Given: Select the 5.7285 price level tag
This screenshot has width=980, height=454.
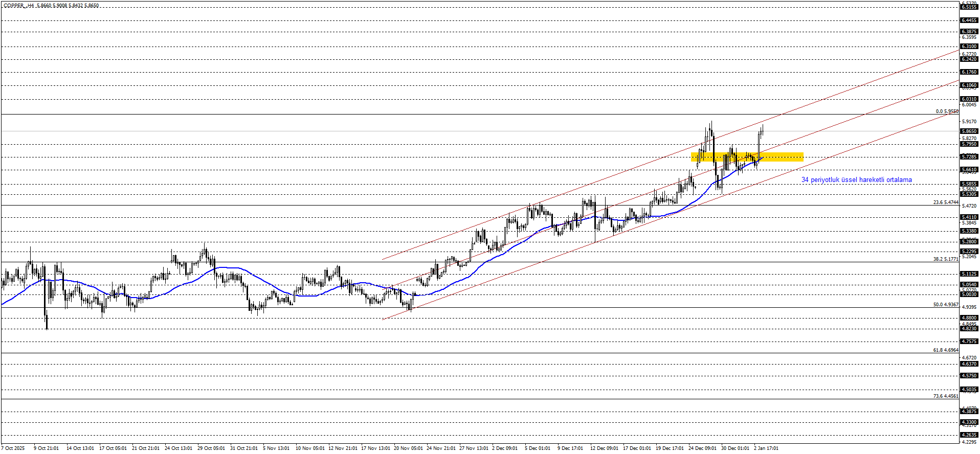Looking at the screenshot, I should pos(969,157).
